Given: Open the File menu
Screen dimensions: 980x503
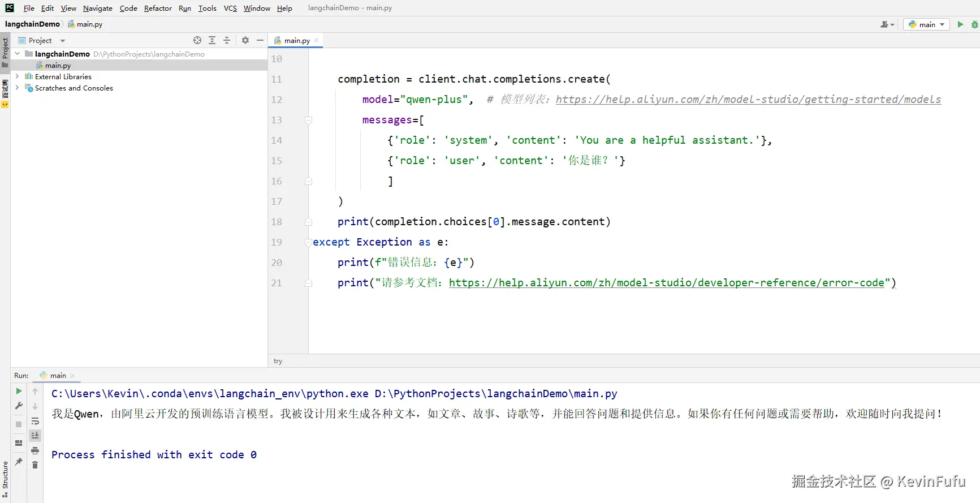Looking at the screenshot, I should [x=29, y=8].
